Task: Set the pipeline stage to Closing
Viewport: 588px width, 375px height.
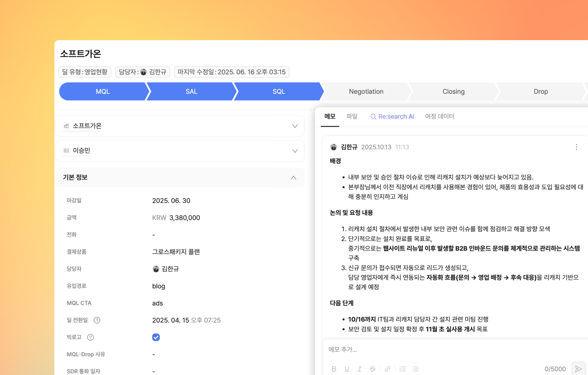Action: click(453, 92)
